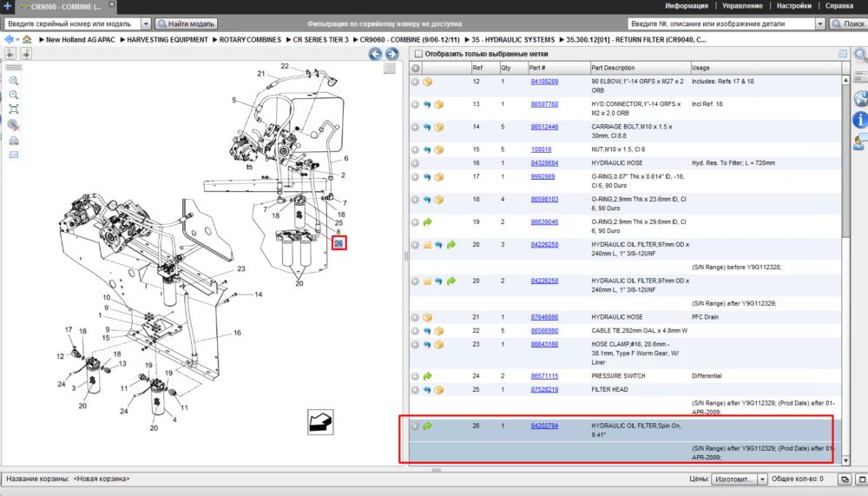Expand ROTARY COMBINES breadcrumb
The image size is (868, 496).
click(x=250, y=40)
